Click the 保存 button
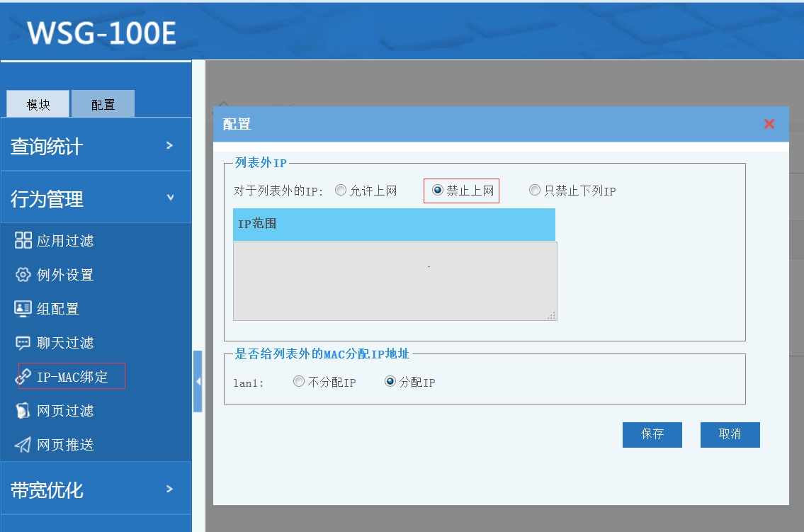The height and width of the screenshot is (532, 804). point(652,434)
